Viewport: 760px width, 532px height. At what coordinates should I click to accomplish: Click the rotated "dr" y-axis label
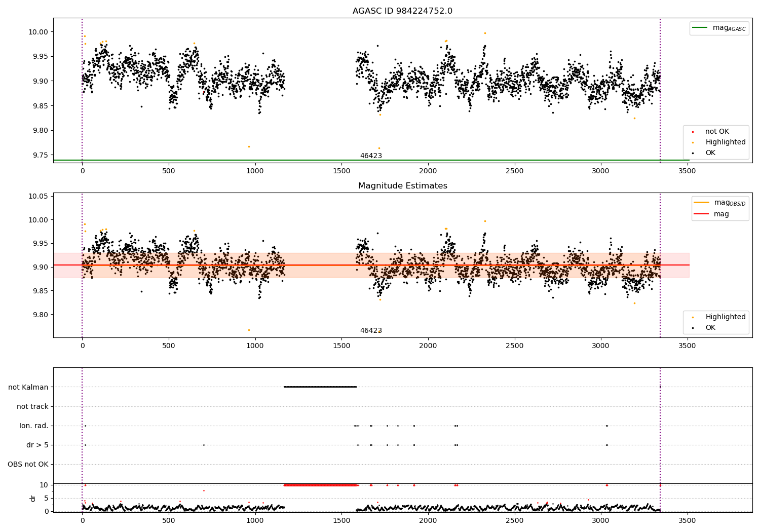click(33, 498)
